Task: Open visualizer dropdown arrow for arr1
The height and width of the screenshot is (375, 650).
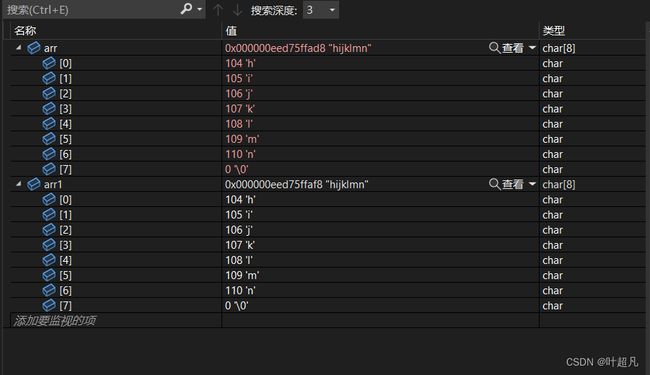Action: [532, 184]
